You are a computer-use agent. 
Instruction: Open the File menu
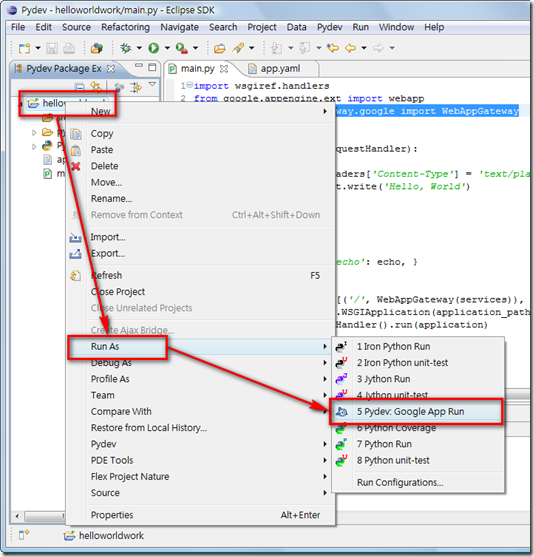point(18,27)
